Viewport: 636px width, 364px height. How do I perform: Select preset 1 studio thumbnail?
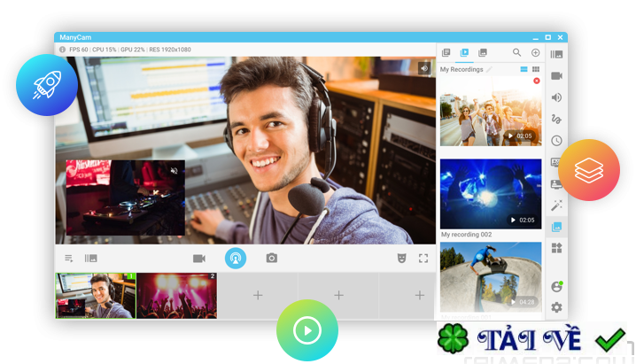coord(96,296)
